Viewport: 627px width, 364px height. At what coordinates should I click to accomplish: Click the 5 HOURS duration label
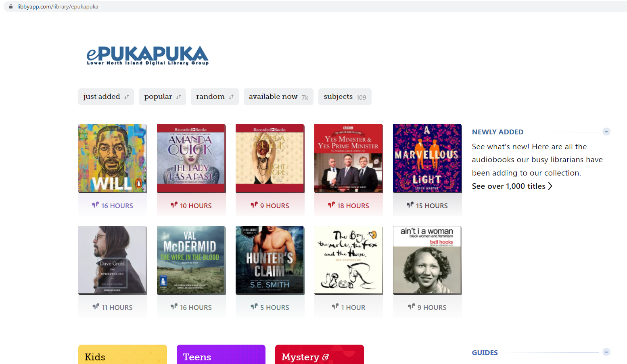coord(274,308)
